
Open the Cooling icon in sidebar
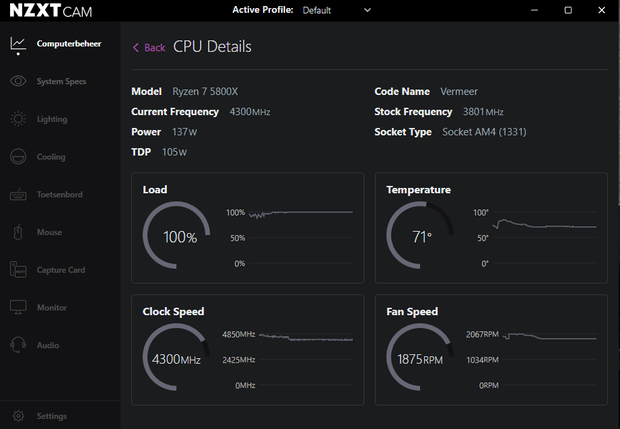click(x=18, y=157)
